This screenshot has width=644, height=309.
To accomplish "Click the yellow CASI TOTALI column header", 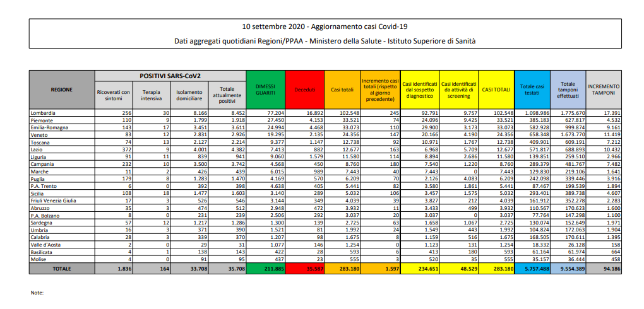I will point(496,90).
